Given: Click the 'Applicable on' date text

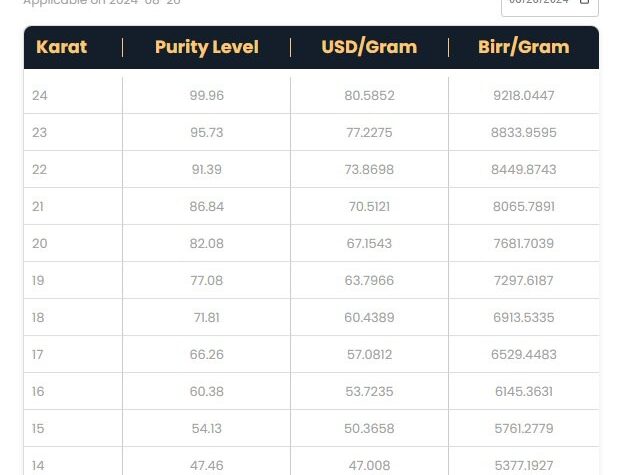Looking at the screenshot, I should click(x=102, y=2).
